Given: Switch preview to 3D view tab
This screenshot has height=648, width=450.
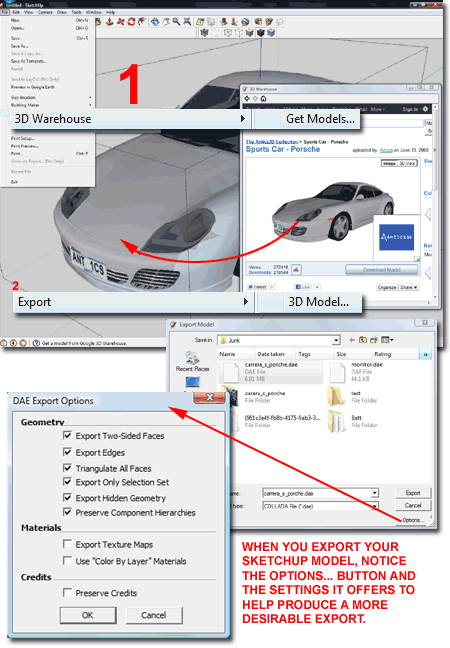Looking at the screenshot, I should 407,163.
